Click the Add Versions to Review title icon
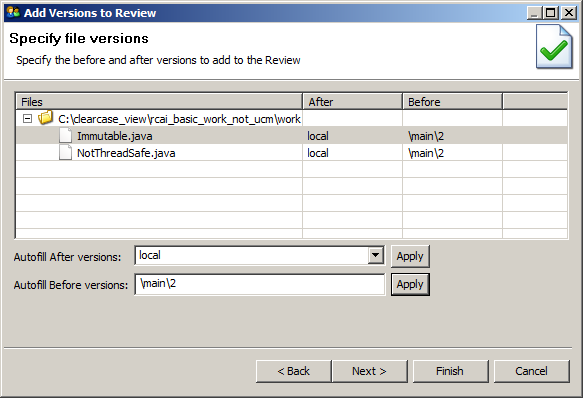 [x=13, y=12]
